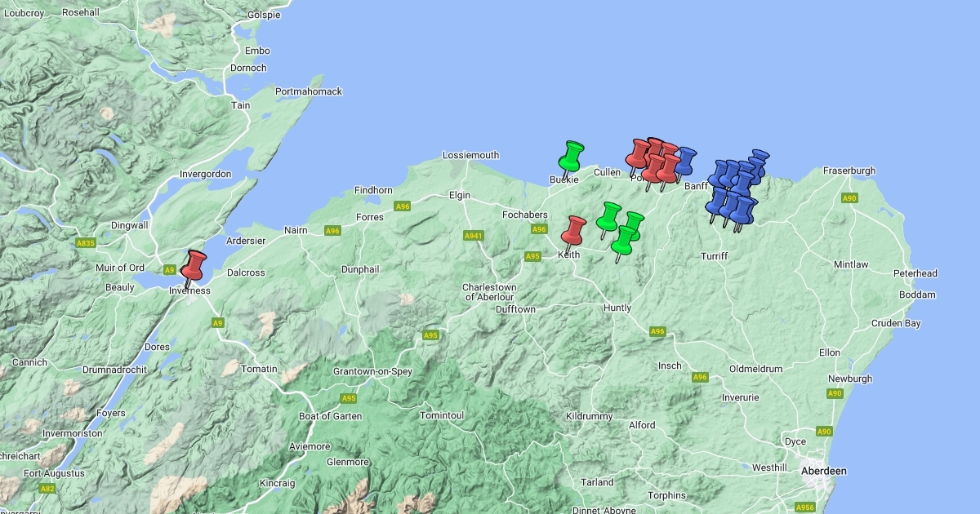This screenshot has width=980, height=514.
Task: Select the blue pin beside the red cluster
Action: point(685,161)
